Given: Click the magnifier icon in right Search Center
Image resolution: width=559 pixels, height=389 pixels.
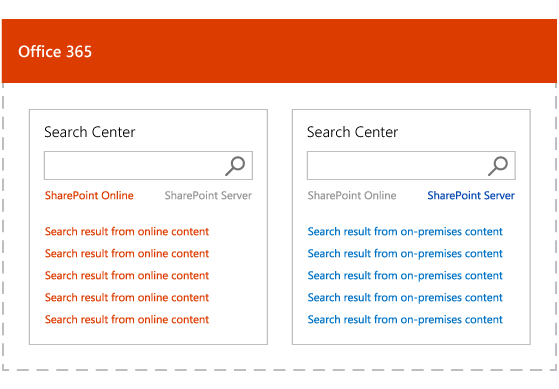Looking at the screenshot, I should 498,166.
